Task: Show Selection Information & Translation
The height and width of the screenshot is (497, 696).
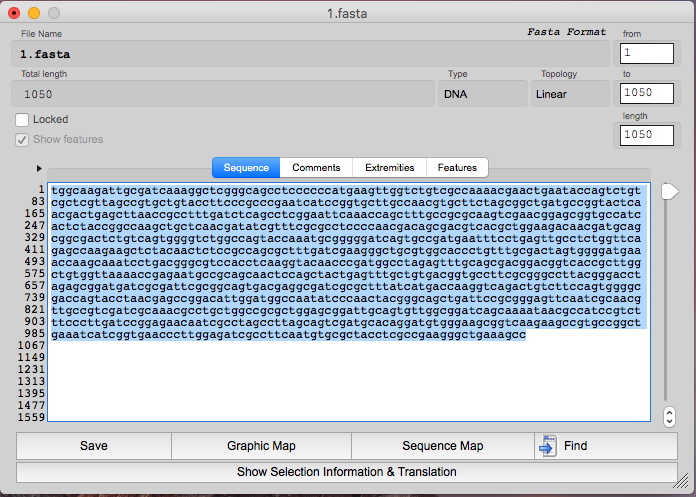Action: click(x=347, y=472)
